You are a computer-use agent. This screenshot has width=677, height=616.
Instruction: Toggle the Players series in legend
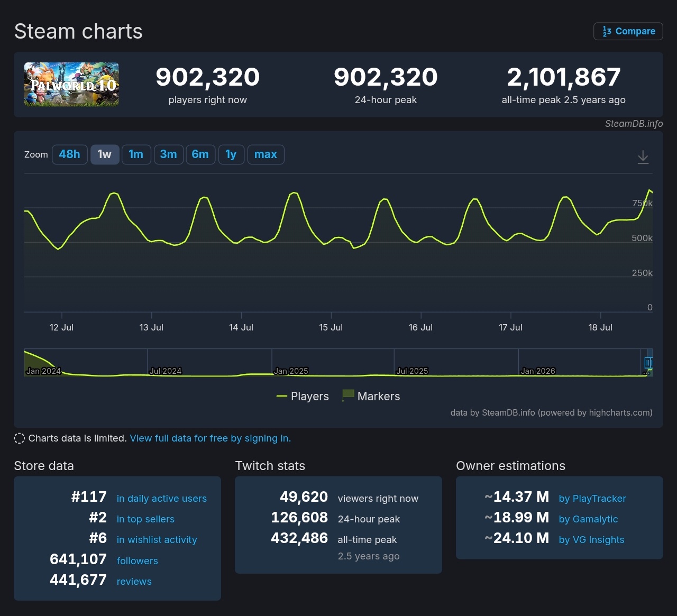(x=303, y=396)
